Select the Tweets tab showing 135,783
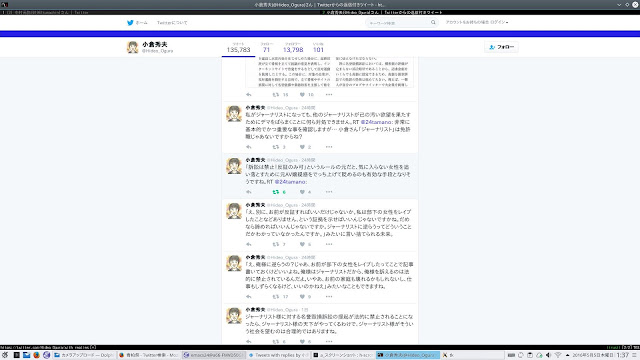Image resolution: width=640 pixels, height=360 pixels. [x=238, y=48]
